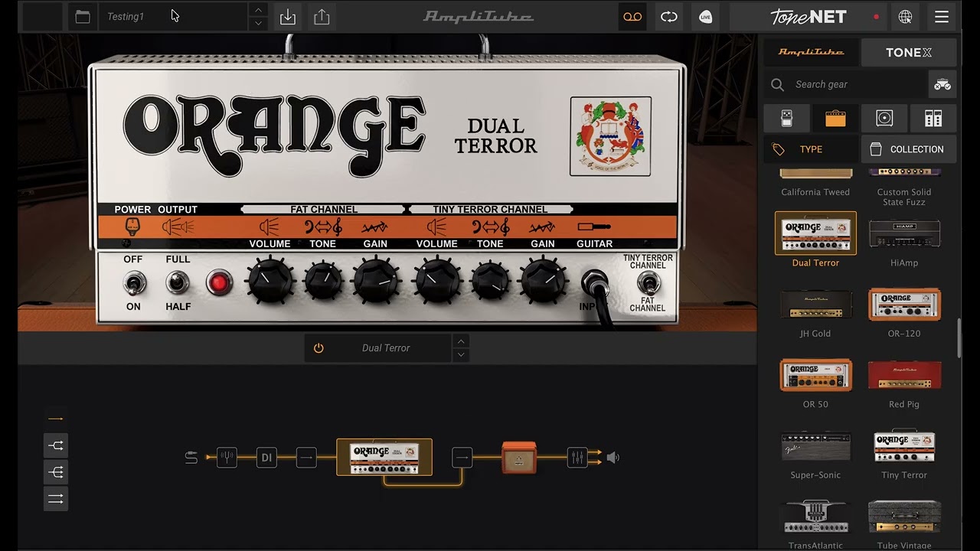The height and width of the screenshot is (551, 980).
Task: Select the empty slot before the amp
Action: [306, 458]
